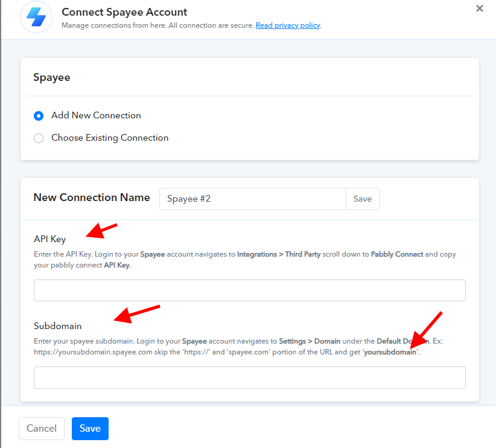Click the Spayee section heading
The width and height of the screenshot is (496, 448).
[x=51, y=77]
